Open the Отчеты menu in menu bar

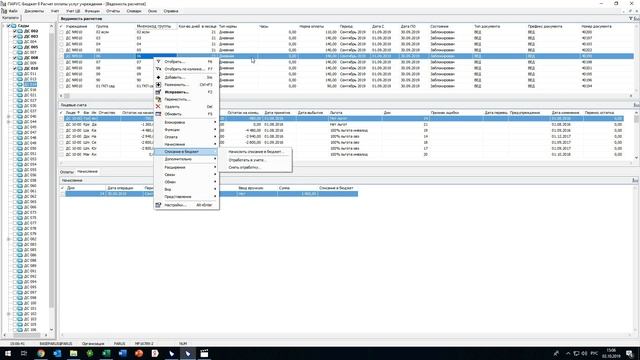113,11
